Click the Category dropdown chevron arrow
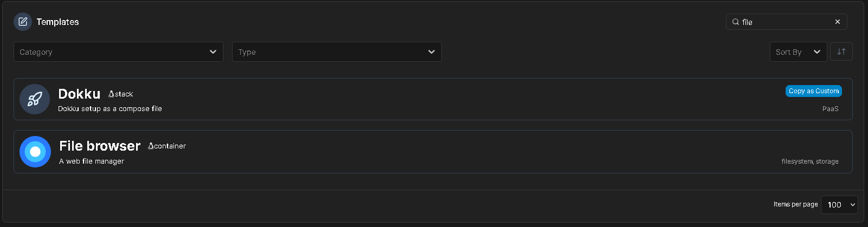 (213, 52)
